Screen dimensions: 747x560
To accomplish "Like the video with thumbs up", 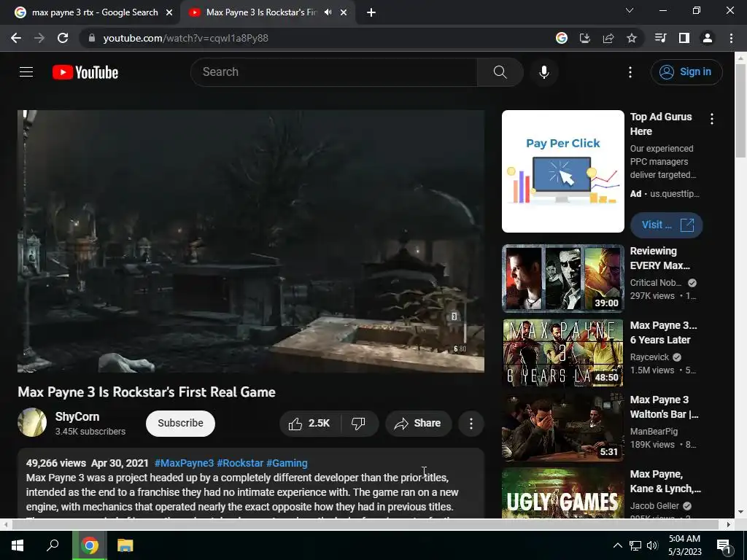I will pos(309,424).
